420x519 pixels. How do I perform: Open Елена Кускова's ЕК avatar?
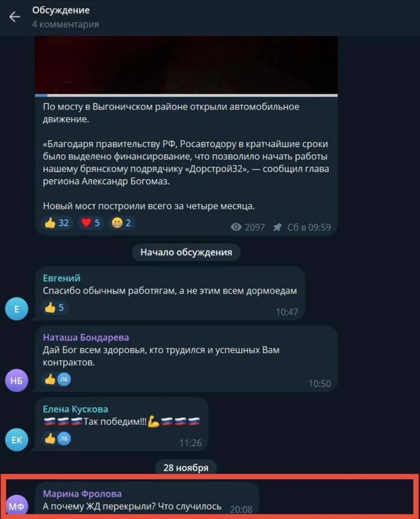pos(17,440)
